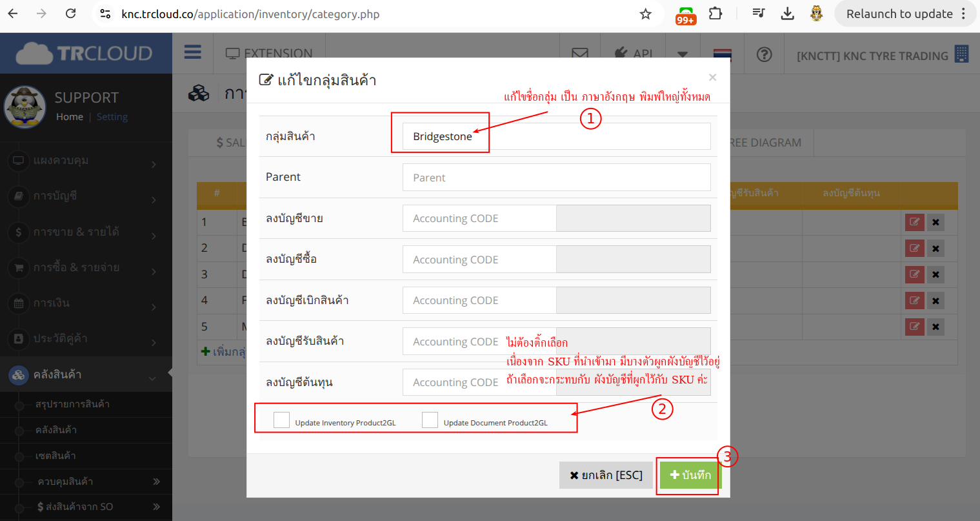This screenshot has width=980, height=521.
Task: Open เซตสินค้า submenu item
Action: [x=55, y=456]
